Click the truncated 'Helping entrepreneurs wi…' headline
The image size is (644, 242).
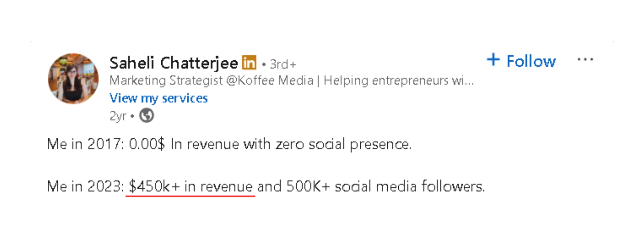coord(398,80)
